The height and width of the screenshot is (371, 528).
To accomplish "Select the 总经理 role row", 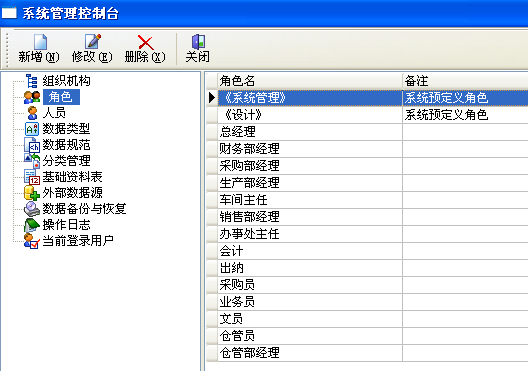I will tap(367, 132).
